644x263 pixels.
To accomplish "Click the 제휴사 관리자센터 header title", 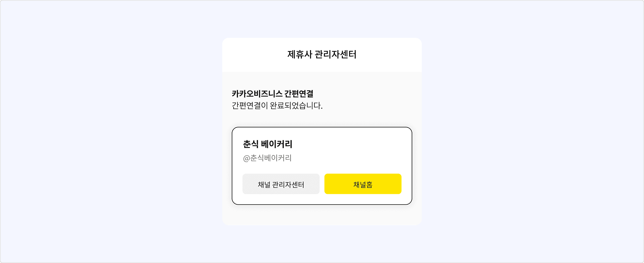I will [x=322, y=55].
